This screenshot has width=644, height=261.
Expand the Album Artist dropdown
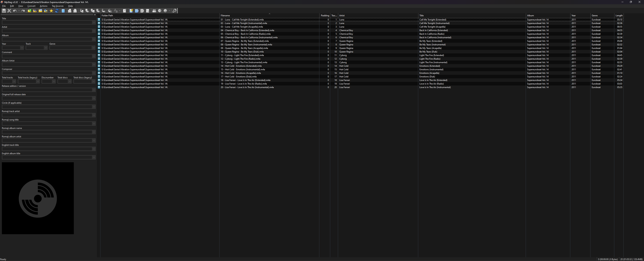94,65
